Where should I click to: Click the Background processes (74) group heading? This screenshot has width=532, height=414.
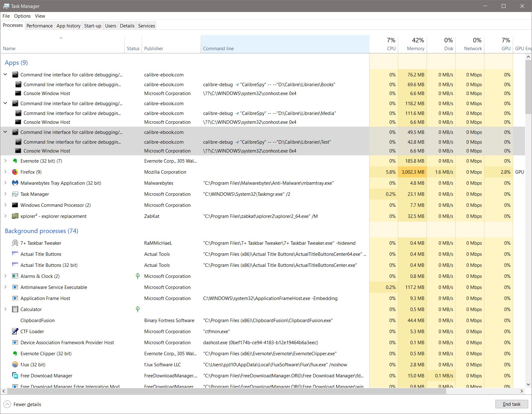tap(41, 231)
